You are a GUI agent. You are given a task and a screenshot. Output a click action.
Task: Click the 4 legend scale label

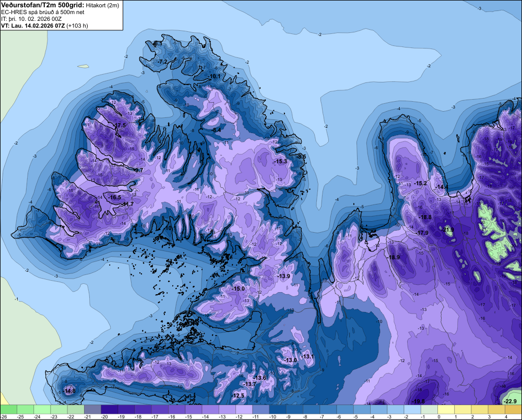tap(506, 417)
